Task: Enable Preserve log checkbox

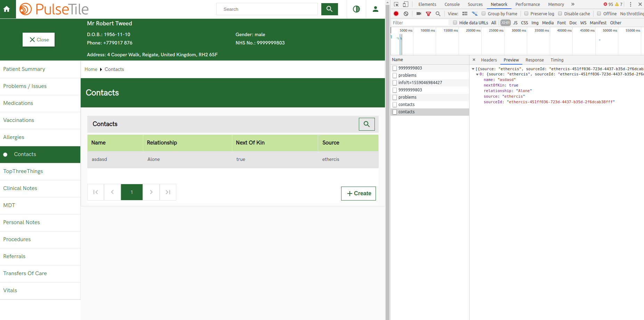Action: point(526,14)
